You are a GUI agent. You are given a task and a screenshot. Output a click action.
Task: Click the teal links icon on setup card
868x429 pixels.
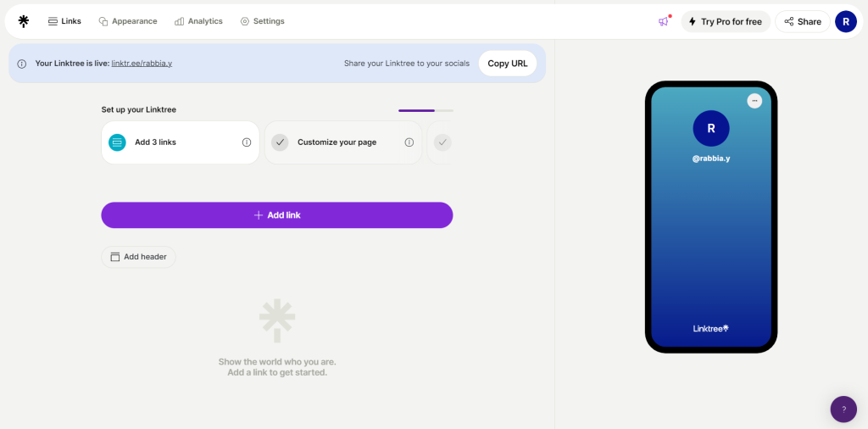tap(117, 142)
